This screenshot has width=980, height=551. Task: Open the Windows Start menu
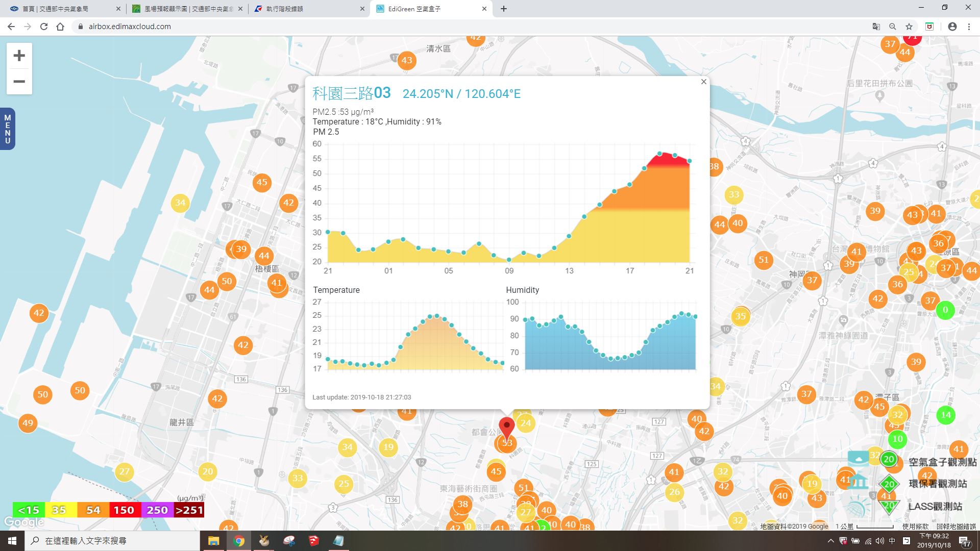pos(12,541)
